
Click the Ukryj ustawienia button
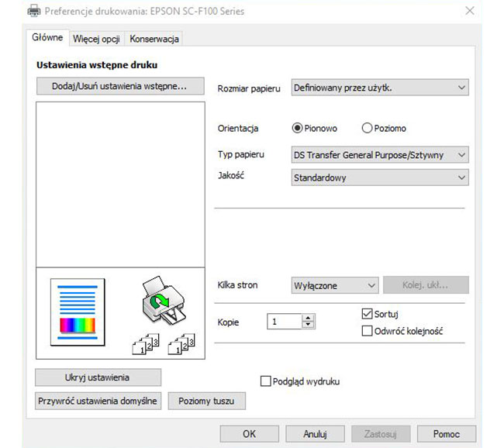pos(98,377)
